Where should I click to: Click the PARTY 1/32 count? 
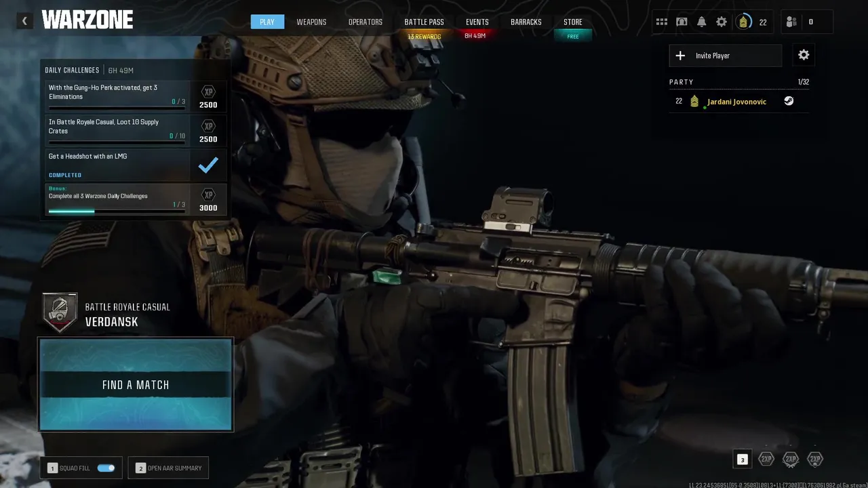click(x=804, y=82)
